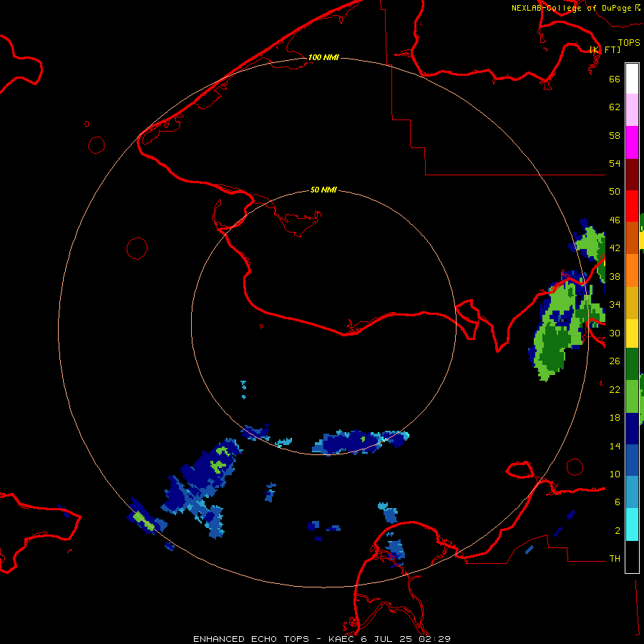Click the 42 legend value

click(x=615, y=248)
